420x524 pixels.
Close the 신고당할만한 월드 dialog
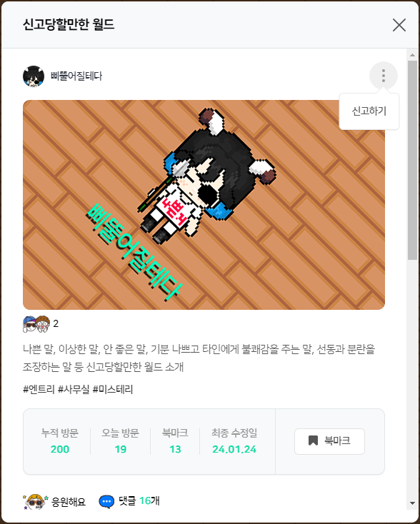coord(399,25)
